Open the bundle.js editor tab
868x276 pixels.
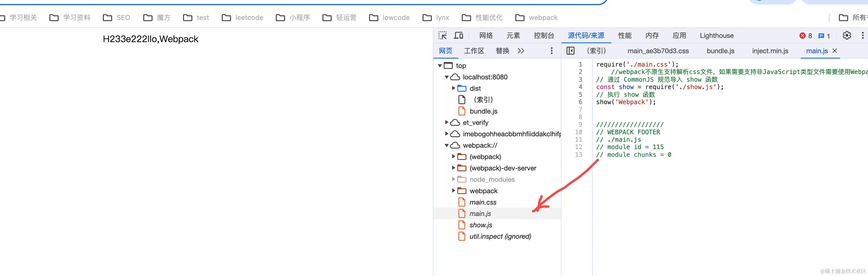(720, 51)
